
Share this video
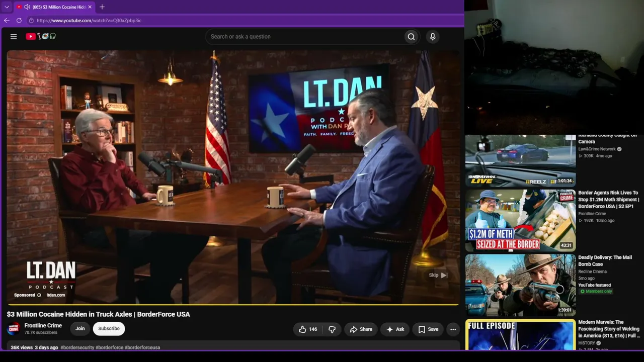(361, 329)
